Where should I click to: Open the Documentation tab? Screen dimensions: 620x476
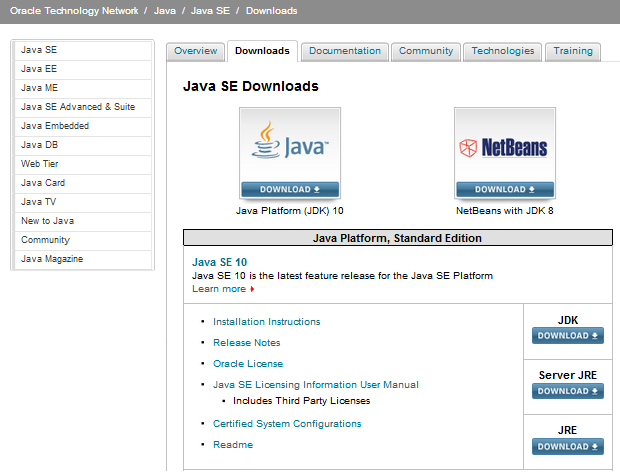point(345,51)
